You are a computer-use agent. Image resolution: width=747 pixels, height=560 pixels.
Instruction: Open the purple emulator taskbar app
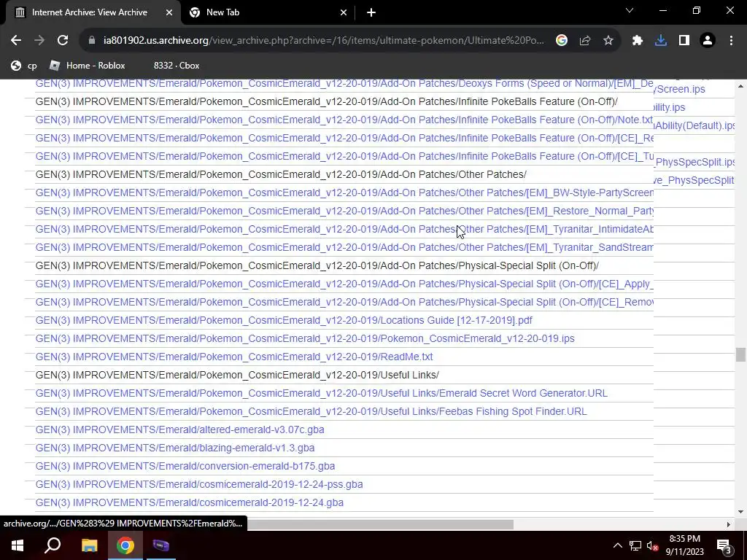(x=161, y=545)
